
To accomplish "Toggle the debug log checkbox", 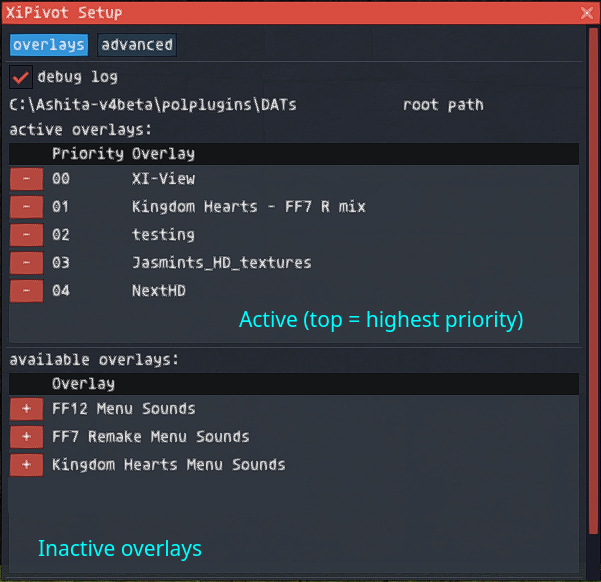I will tap(21, 77).
